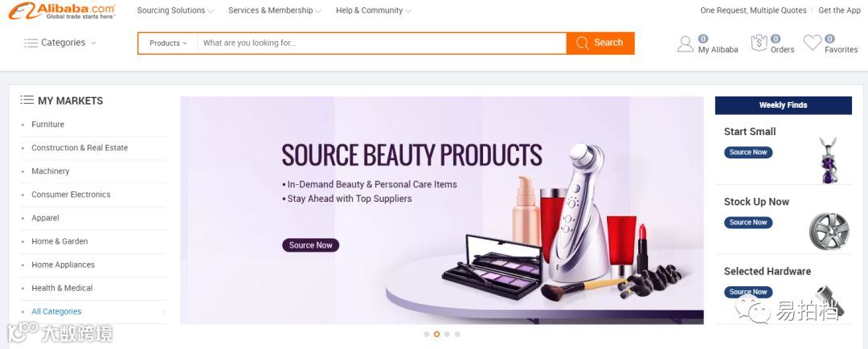Expand the Products search type dropdown
This screenshot has height=349, width=868.
point(168,43)
